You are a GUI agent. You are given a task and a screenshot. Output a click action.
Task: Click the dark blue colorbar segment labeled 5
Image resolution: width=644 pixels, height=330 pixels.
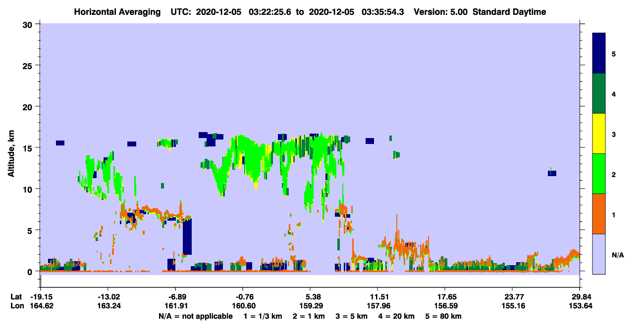[x=599, y=53]
